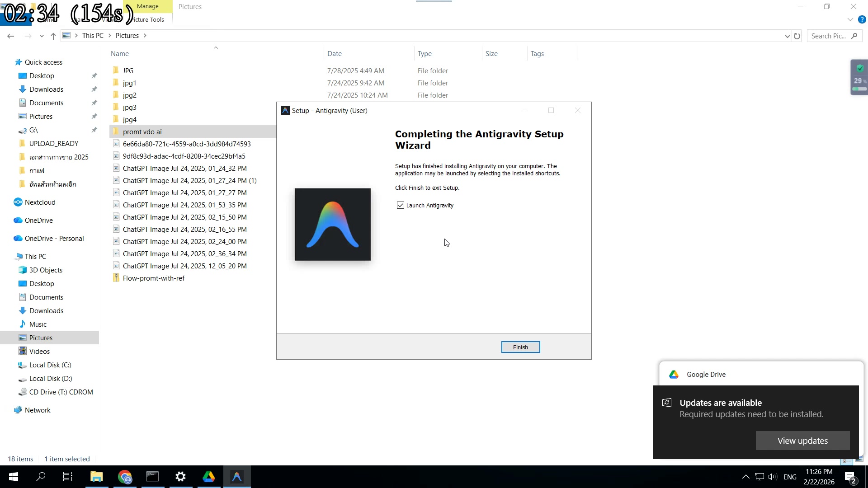
Task: Uncheck the Launch Antigravity checkbox
Action: click(400, 205)
